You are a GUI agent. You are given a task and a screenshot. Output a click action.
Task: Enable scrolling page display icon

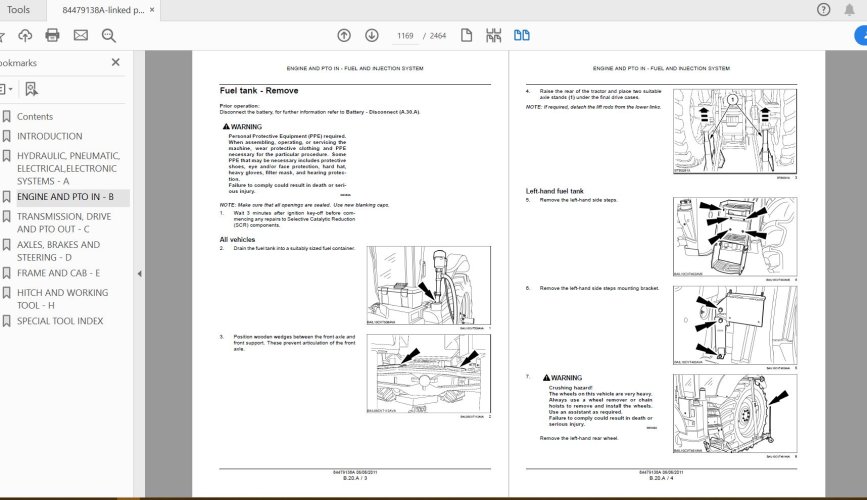[494, 35]
